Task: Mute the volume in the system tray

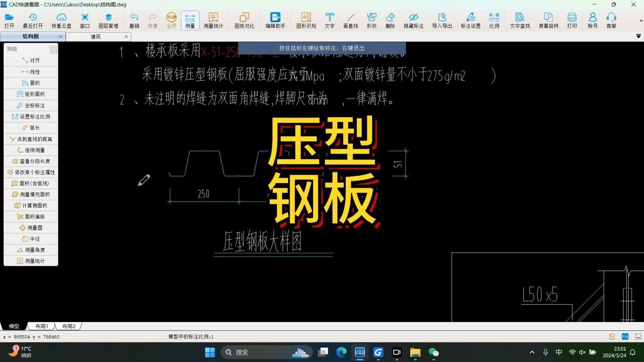Action: [582, 352]
